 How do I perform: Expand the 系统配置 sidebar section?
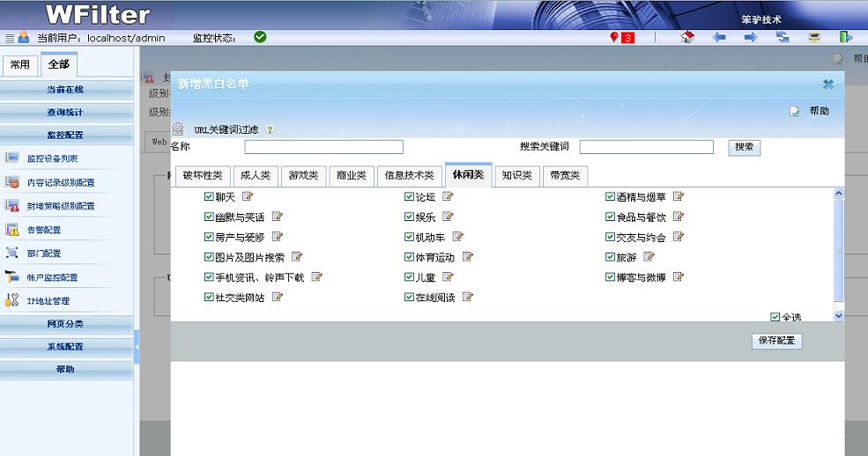tap(65, 347)
